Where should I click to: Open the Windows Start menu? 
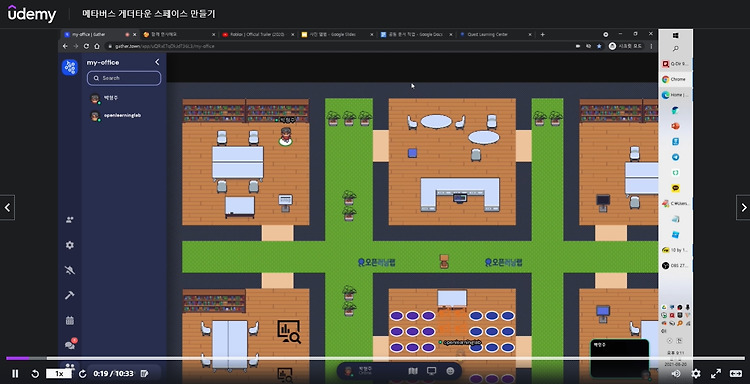pos(676,35)
